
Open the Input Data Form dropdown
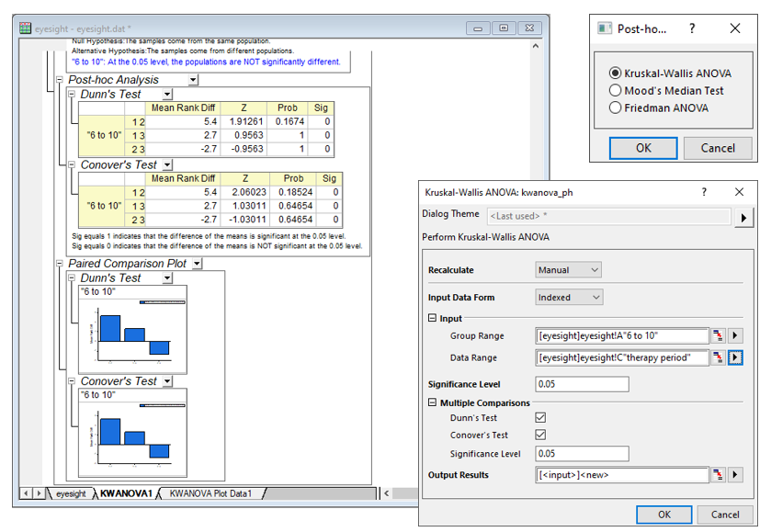coord(568,298)
